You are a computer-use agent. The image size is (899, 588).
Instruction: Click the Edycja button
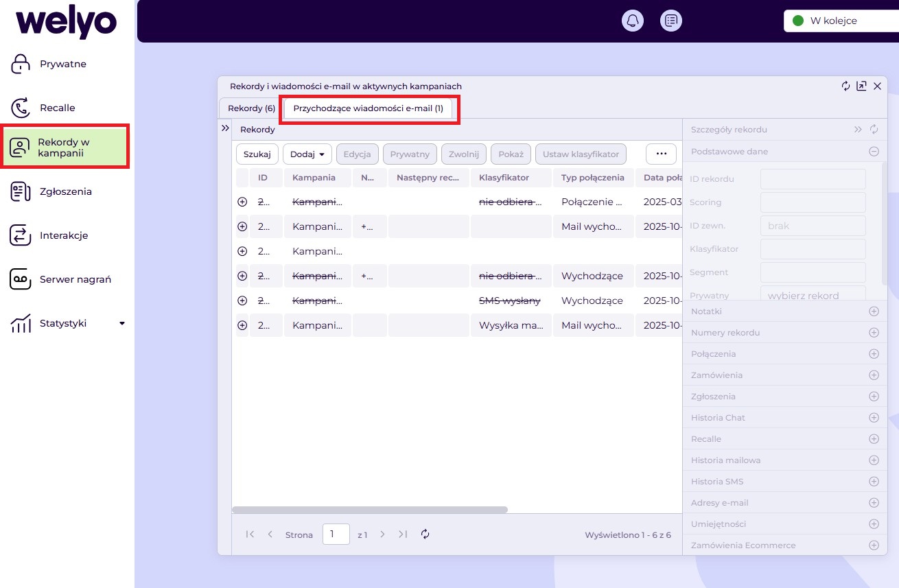pos(358,154)
